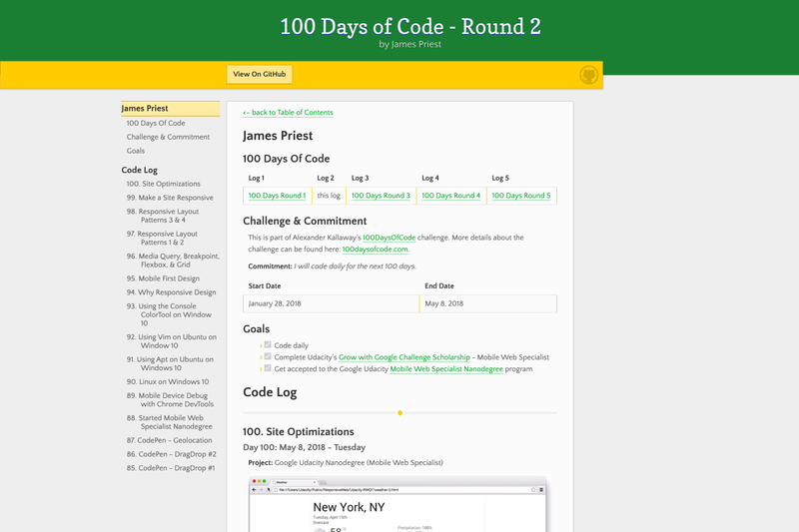
Task: Click the January 28, 2018 start date cell
Action: tap(331, 303)
